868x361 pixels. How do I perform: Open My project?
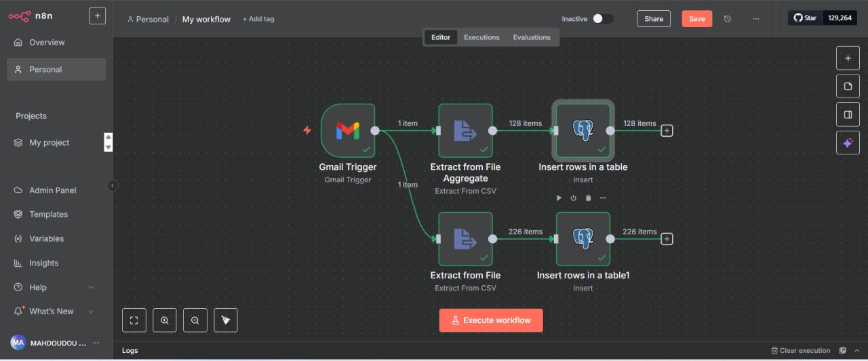click(x=49, y=142)
